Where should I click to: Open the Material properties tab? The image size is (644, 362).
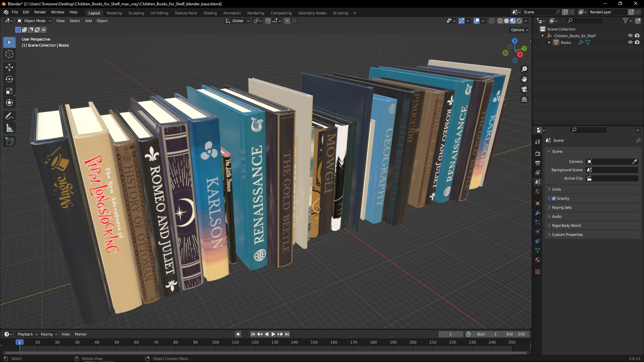pos(538,260)
